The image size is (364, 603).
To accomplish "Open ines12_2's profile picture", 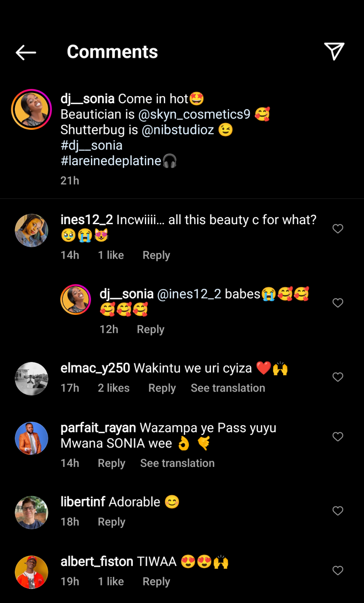I will point(32,230).
